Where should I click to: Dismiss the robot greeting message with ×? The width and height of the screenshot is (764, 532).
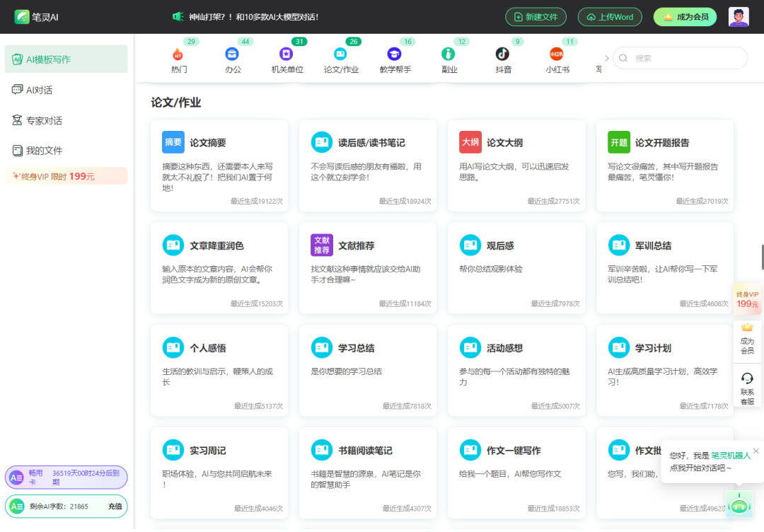[x=756, y=451]
